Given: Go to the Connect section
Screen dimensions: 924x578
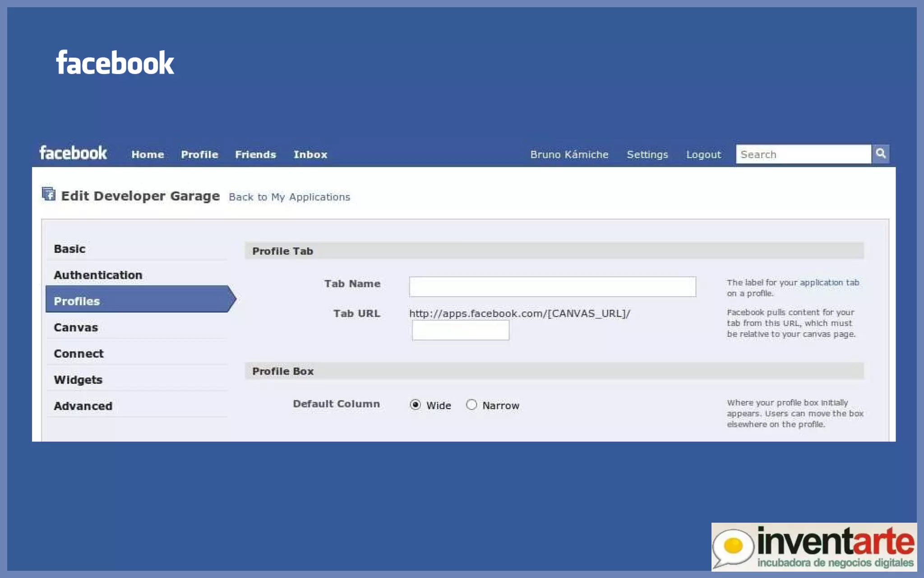Looking at the screenshot, I should click(x=79, y=354).
